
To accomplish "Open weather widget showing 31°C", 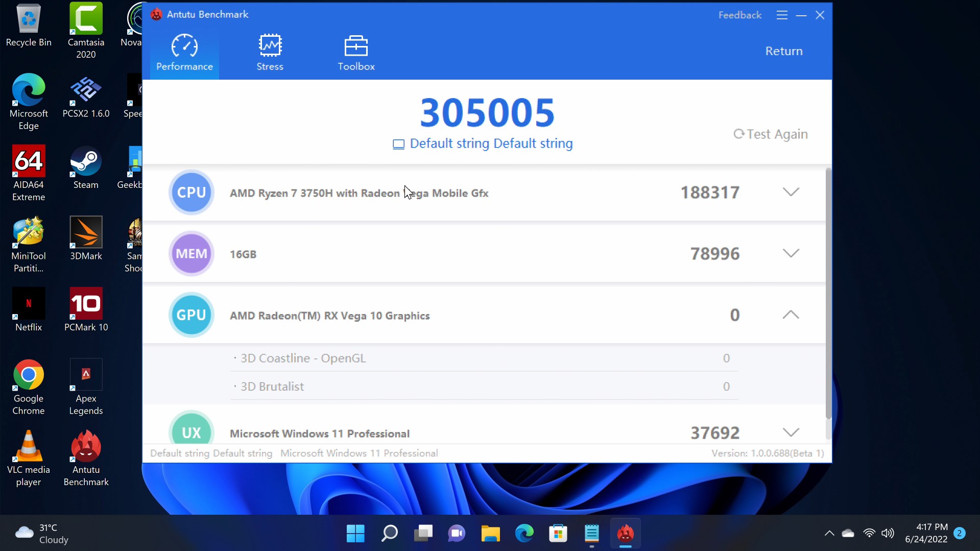I will [42, 534].
